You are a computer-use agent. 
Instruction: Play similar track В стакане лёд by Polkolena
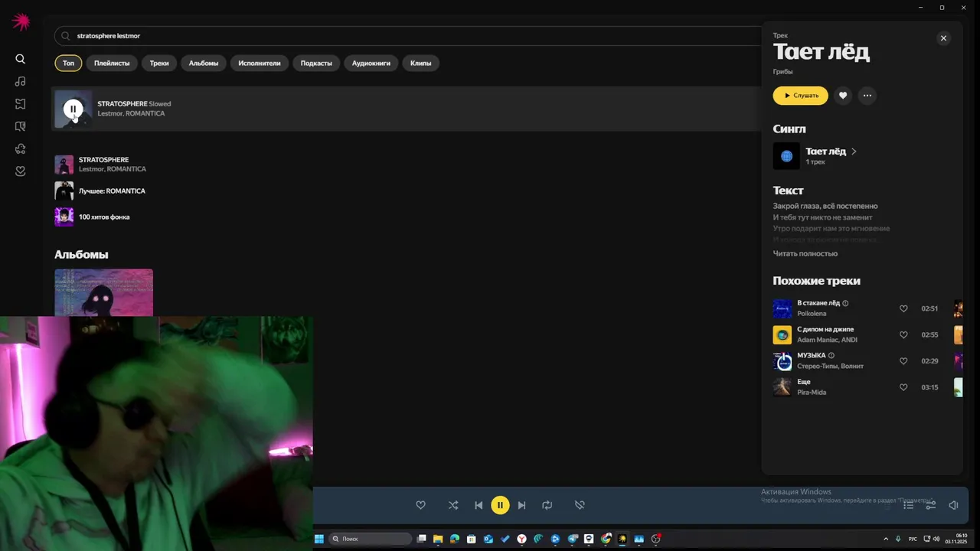point(782,308)
